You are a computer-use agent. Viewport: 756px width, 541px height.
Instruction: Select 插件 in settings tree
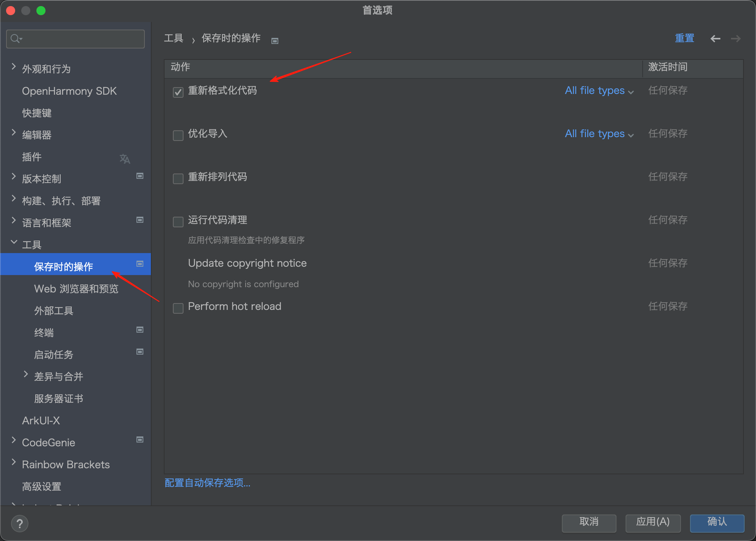tap(32, 157)
